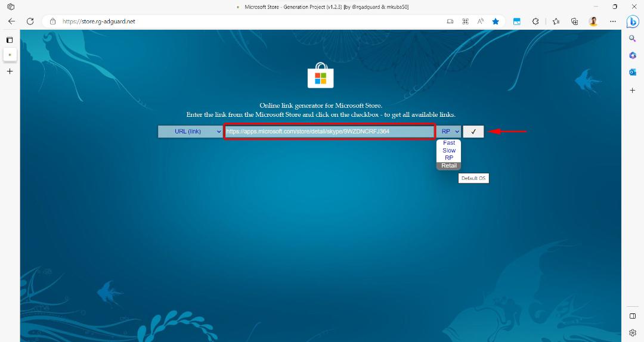Click the checkmark generate button
The width and height of the screenshot is (644, 342).
473,132
